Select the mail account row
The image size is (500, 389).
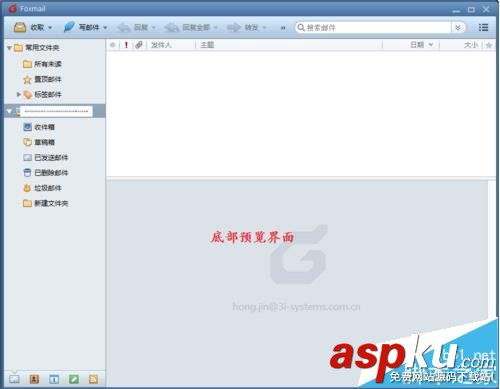[x=55, y=111]
